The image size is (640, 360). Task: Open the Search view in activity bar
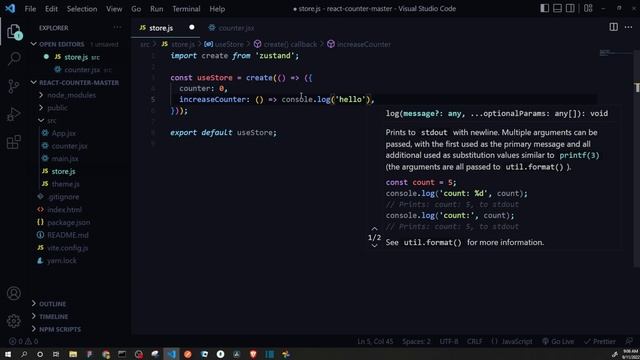[14, 59]
